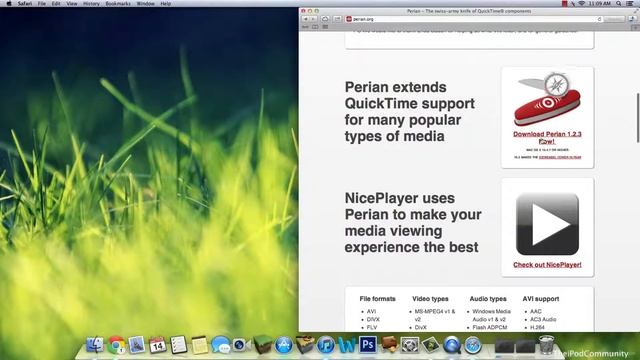Click the AVI support heading
Image resolution: width=640 pixels, height=360 pixels.
tap(541, 299)
